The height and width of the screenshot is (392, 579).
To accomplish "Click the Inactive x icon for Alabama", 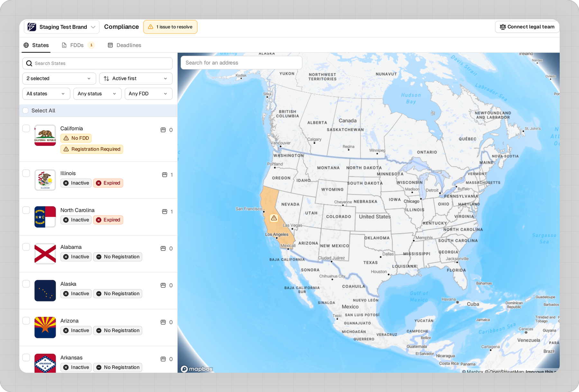I will pos(66,257).
